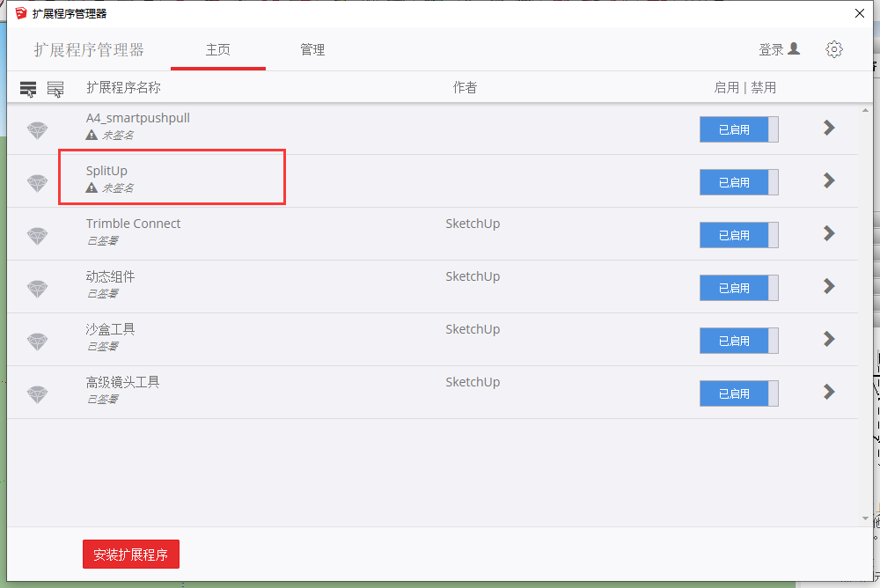Viewport: 880px width, 588px height.
Task: Click SketchUp author of 沙盒工具
Action: pyautogui.click(x=473, y=329)
